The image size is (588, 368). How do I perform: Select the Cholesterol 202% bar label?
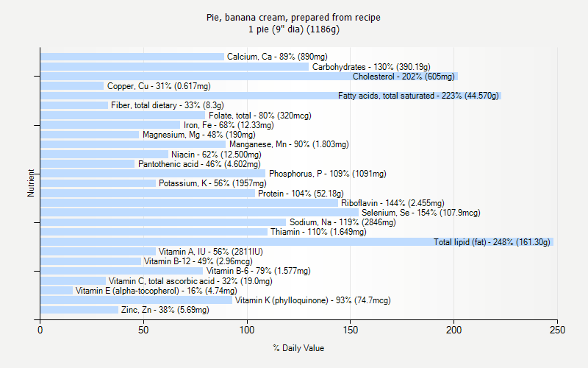[x=404, y=77]
